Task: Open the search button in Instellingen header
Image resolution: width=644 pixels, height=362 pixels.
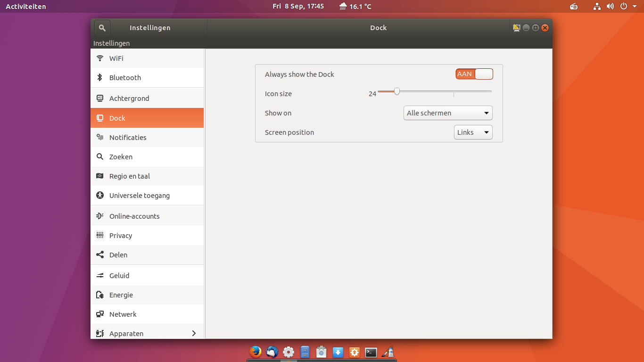Action: [102, 28]
